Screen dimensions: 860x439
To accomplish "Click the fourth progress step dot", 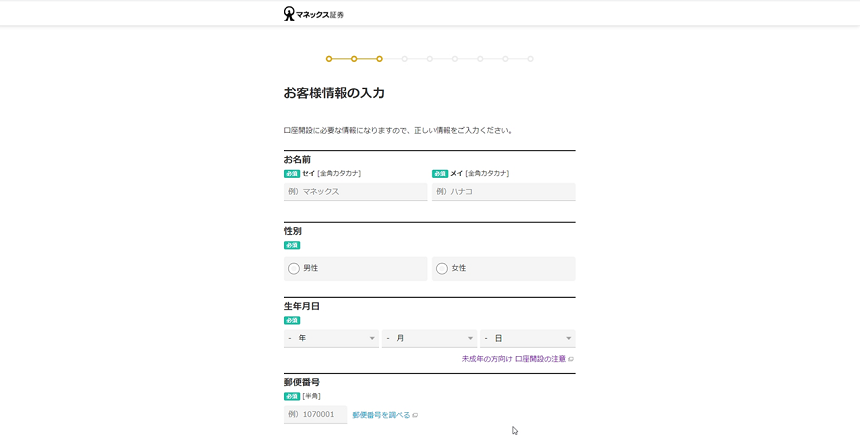I will pyautogui.click(x=405, y=59).
